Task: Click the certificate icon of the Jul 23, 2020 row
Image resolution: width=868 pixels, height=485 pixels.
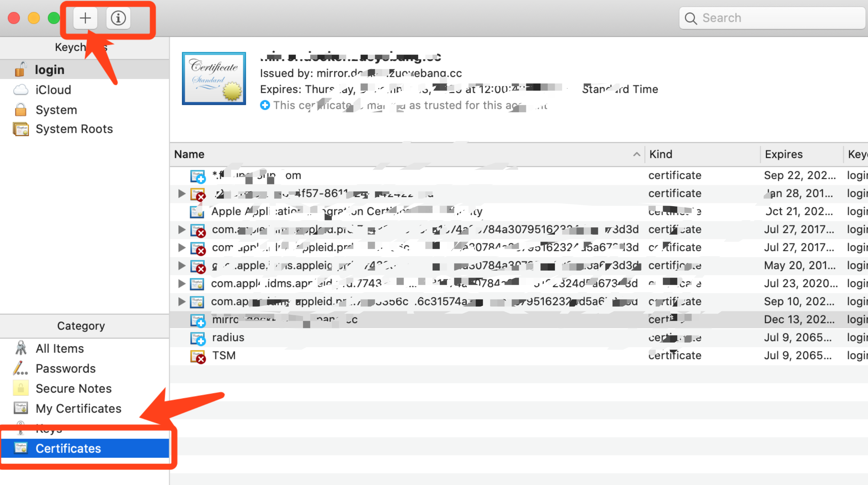Action: [x=197, y=284]
